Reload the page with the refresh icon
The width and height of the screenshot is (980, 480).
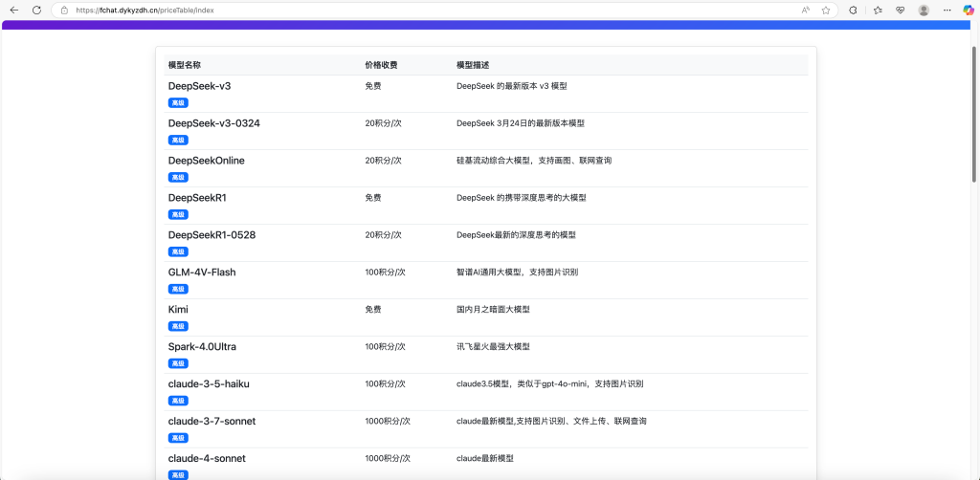(37, 10)
